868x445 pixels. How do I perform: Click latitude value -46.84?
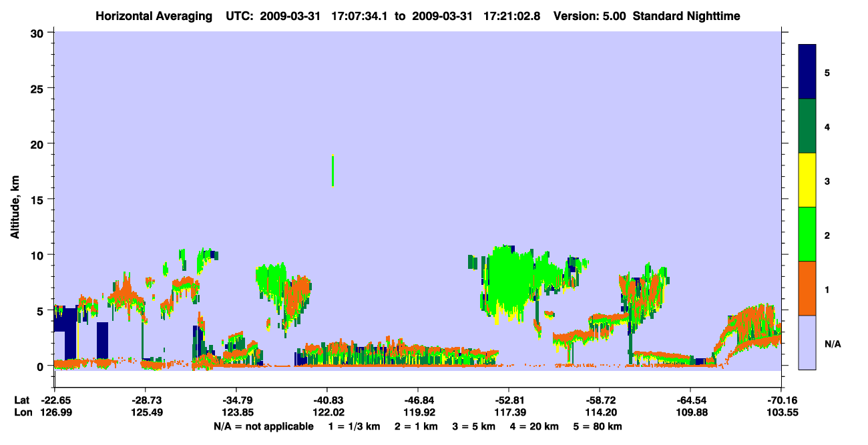[x=417, y=400]
